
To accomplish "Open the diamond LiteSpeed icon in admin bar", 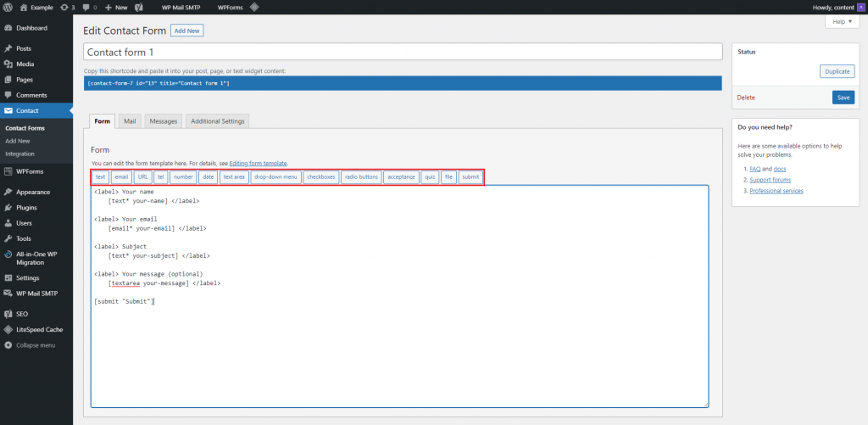I will click(254, 7).
